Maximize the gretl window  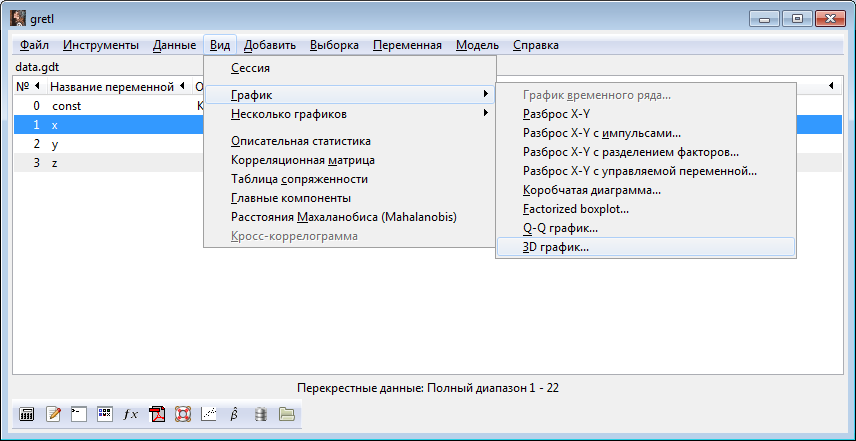point(798,18)
